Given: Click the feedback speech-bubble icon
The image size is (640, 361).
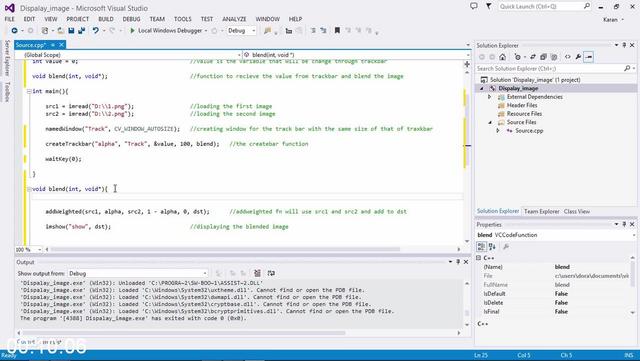Looking at the screenshot, I should [x=473, y=6].
